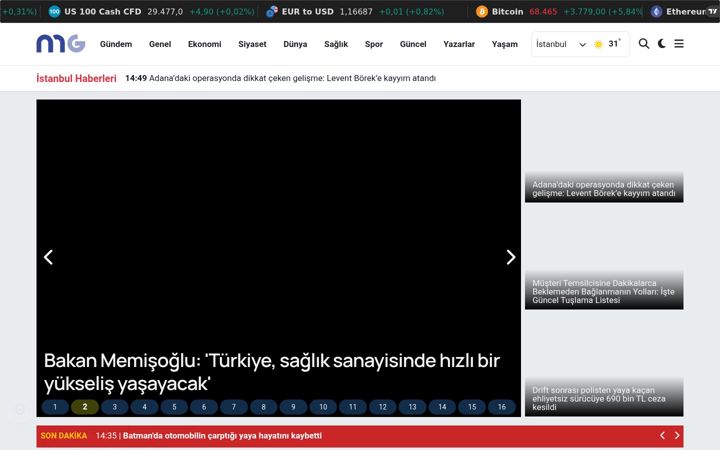Open the Spor section
The height and width of the screenshot is (450, 720).
[x=374, y=44]
